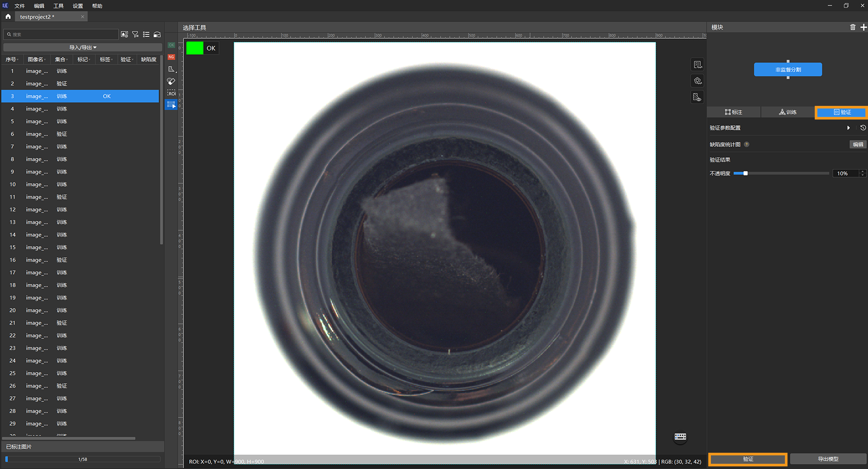Reset validation parameters with the history icon

[x=863, y=128]
